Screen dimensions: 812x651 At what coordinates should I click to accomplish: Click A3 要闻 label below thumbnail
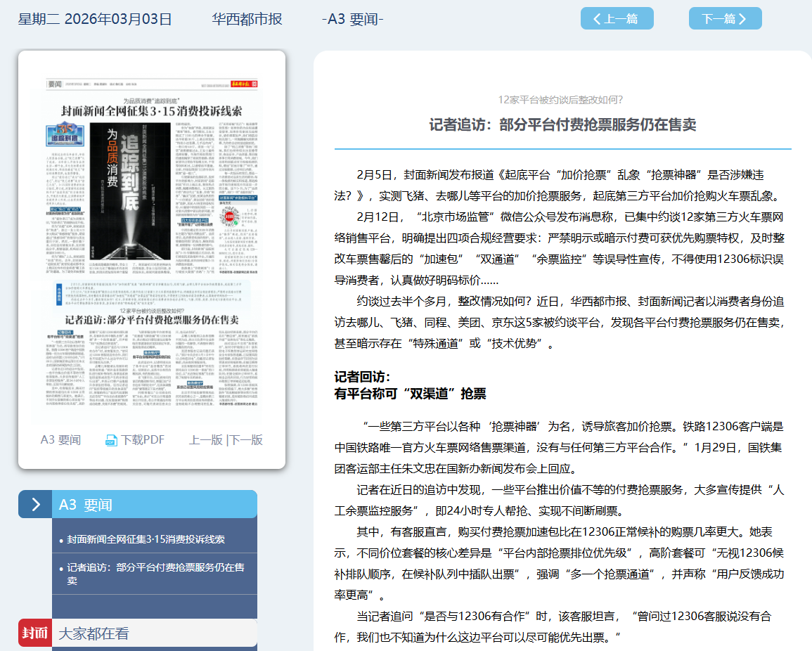coord(60,439)
